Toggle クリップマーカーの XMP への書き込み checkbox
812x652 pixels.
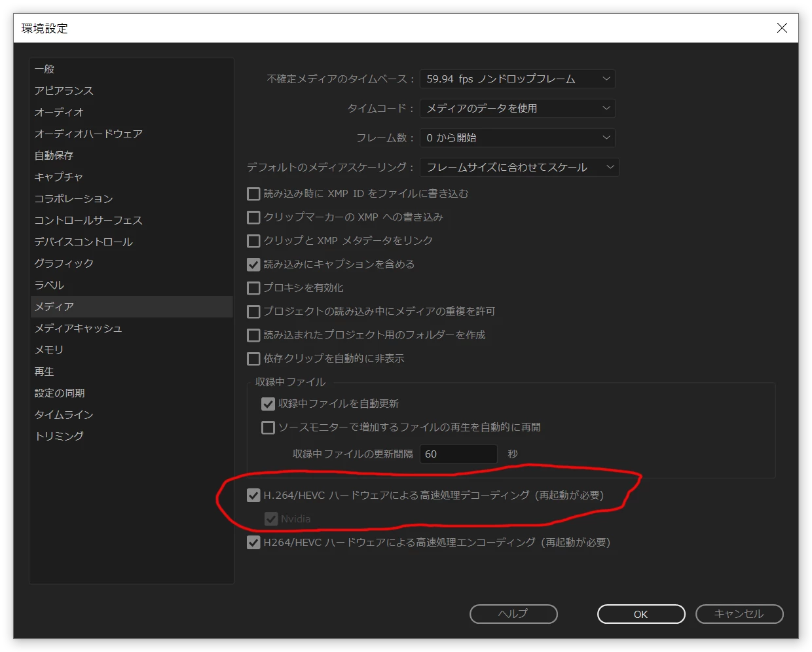253,217
